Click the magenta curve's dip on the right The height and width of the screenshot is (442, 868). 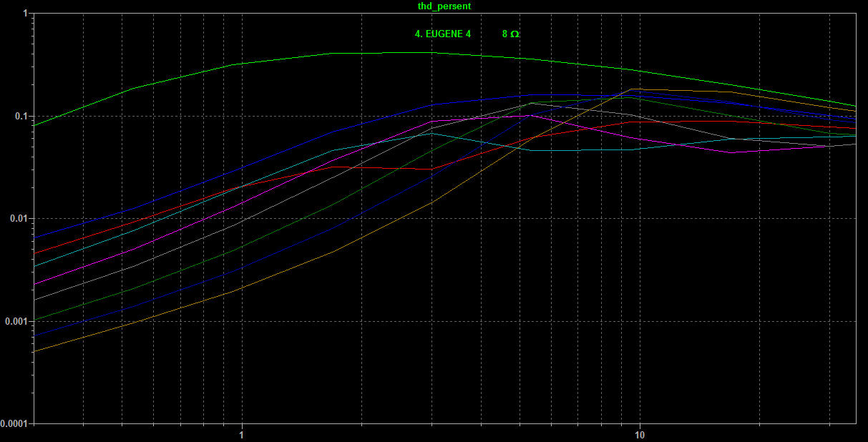731,152
